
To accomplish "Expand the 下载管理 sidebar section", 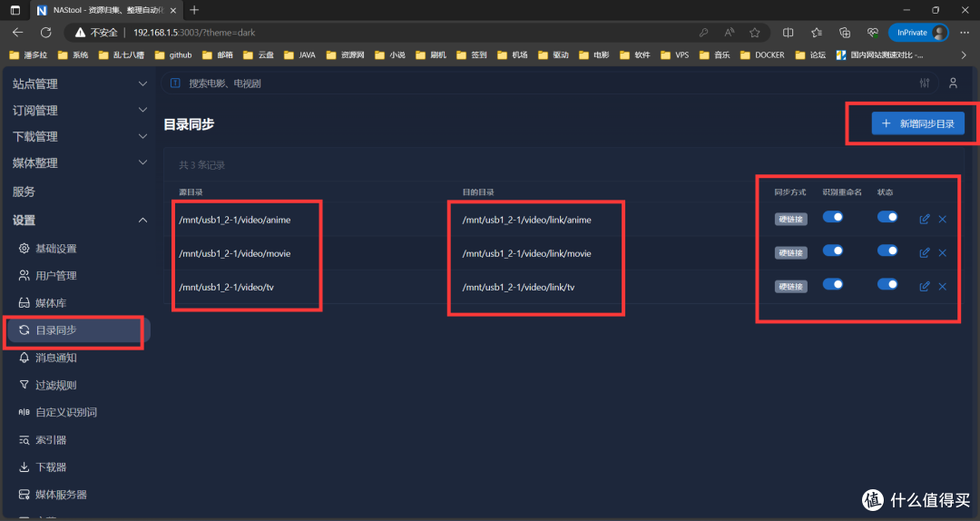I will click(79, 136).
